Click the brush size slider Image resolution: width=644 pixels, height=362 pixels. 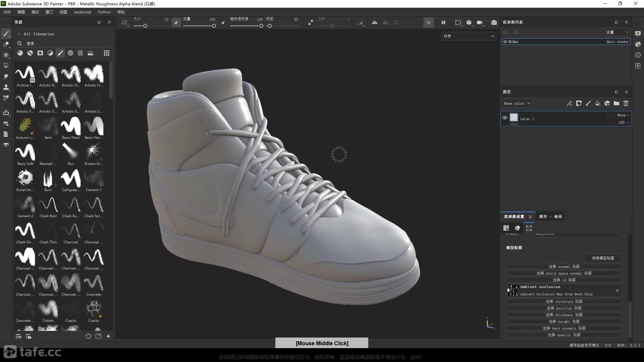point(151,26)
